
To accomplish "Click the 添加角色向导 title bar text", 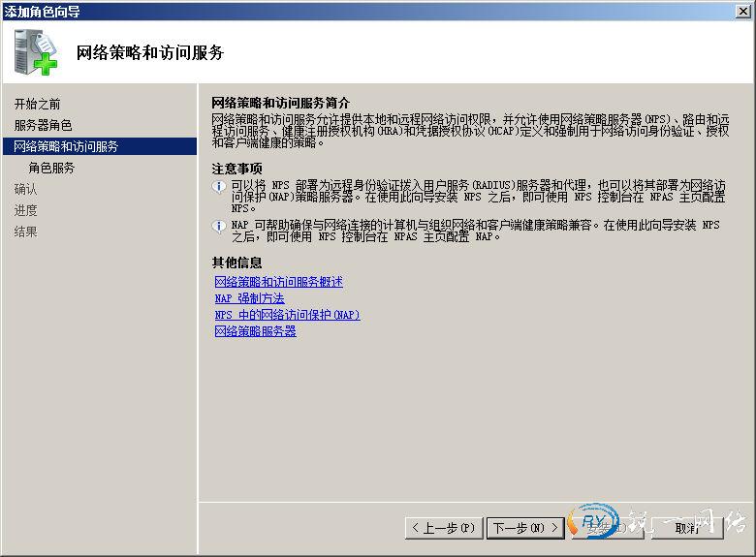I will [42, 11].
